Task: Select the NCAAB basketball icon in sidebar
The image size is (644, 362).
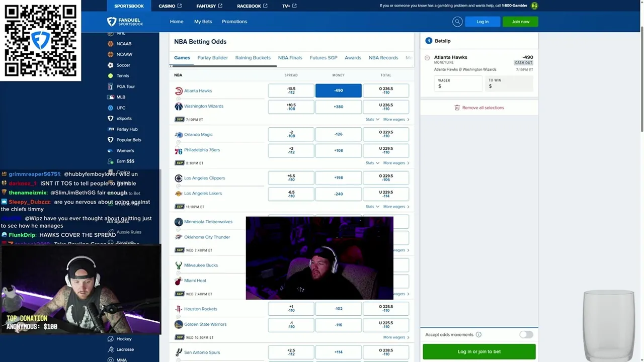Action: pyautogui.click(x=110, y=44)
